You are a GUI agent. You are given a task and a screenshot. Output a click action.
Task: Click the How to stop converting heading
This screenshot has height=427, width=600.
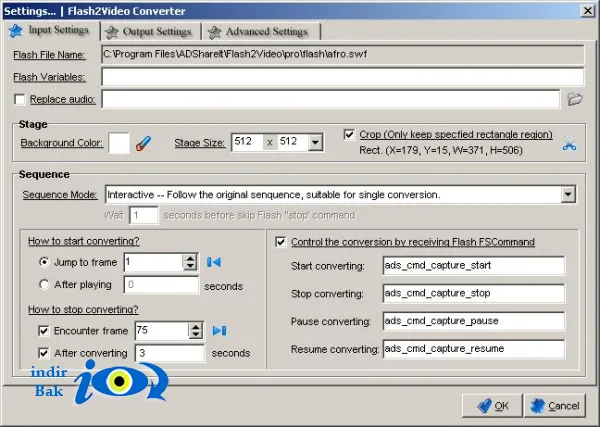point(83,309)
